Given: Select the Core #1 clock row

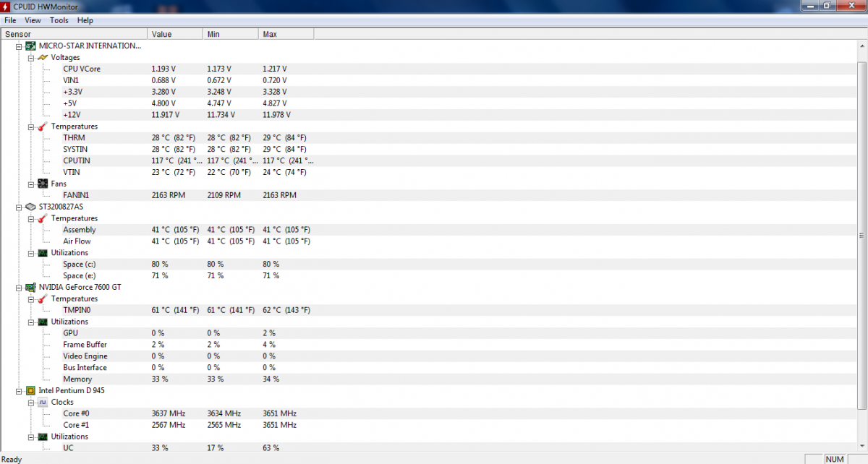Looking at the screenshot, I should [x=428, y=425].
